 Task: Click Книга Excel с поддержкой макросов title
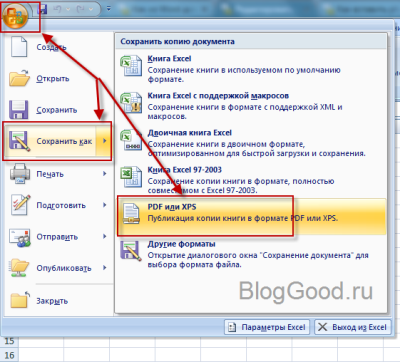pyautogui.click(x=218, y=96)
